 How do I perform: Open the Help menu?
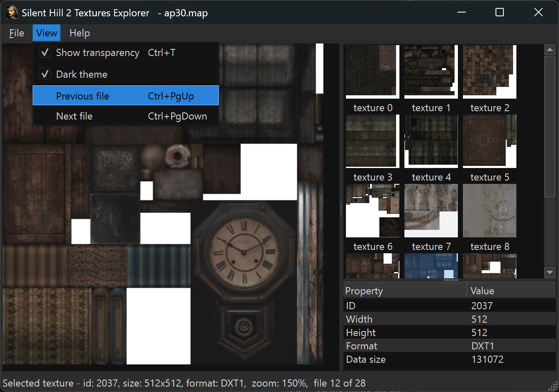tap(79, 33)
